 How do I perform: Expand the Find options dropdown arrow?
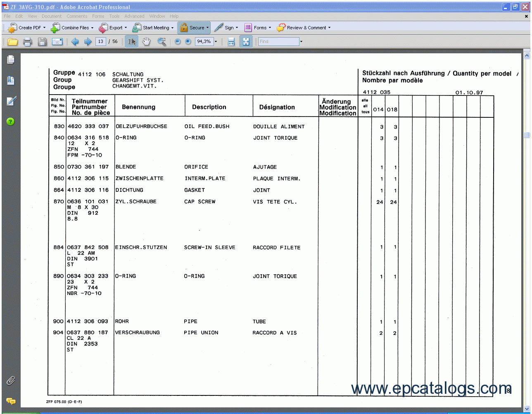coord(301,42)
